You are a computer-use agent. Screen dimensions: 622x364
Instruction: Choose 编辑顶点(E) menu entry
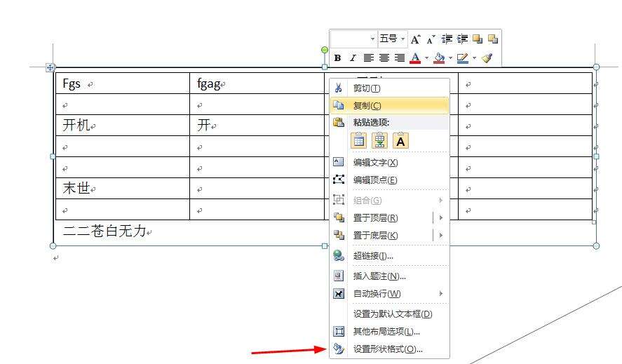click(x=390, y=180)
